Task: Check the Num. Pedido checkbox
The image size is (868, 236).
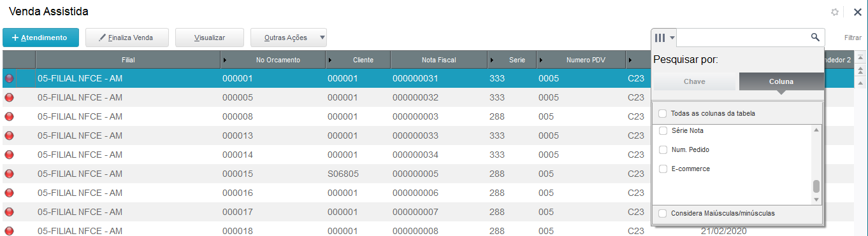Action: 663,149
